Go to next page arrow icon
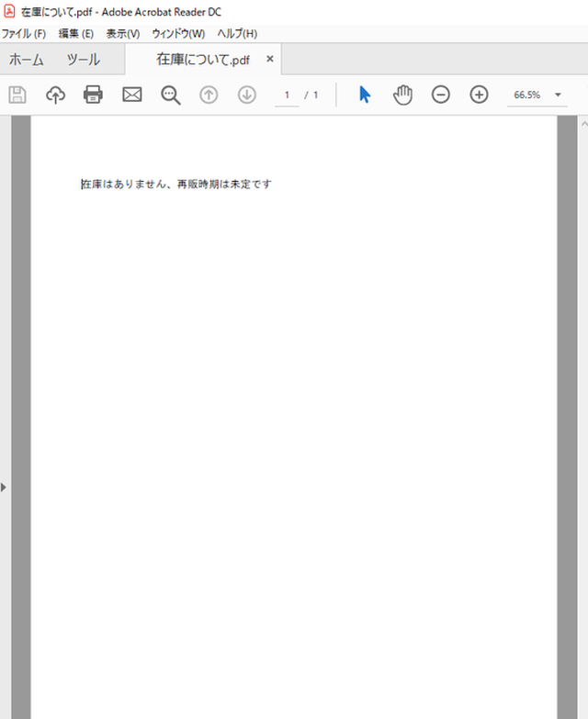The width and height of the screenshot is (588, 719). [x=247, y=95]
